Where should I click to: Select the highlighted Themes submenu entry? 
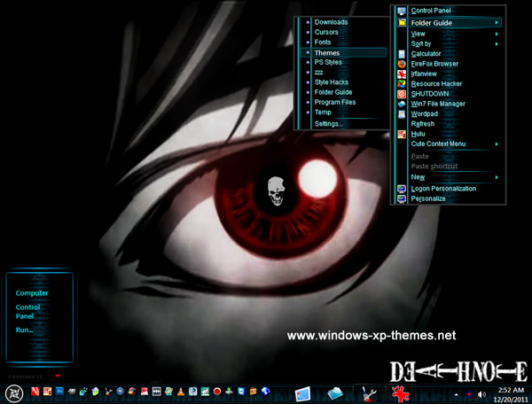[x=343, y=52]
